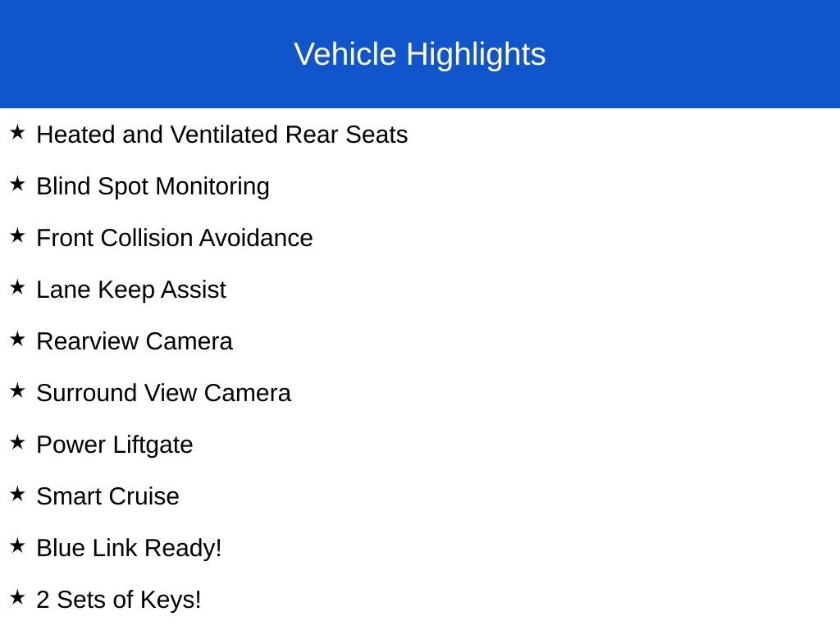This screenshot has width=840, height=630.
Task: Select the star bullet next to Rearview Camera
Action: [18, 339]
